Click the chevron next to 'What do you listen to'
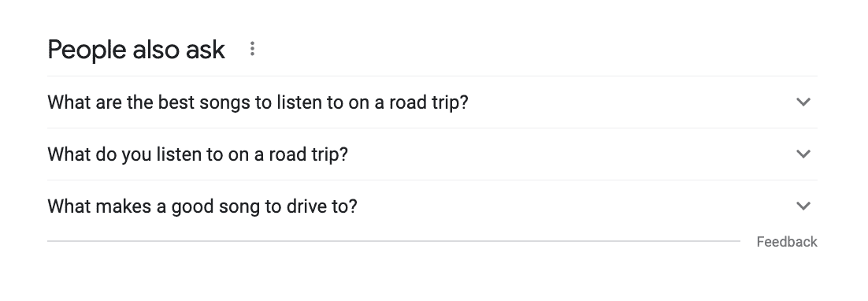 point(803,154)
